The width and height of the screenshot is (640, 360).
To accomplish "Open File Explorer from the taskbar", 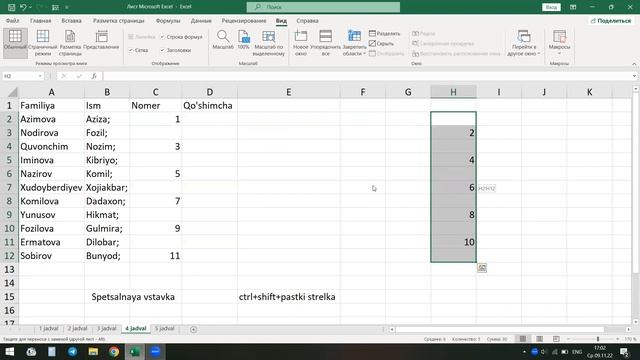I will tap(93, 351).
